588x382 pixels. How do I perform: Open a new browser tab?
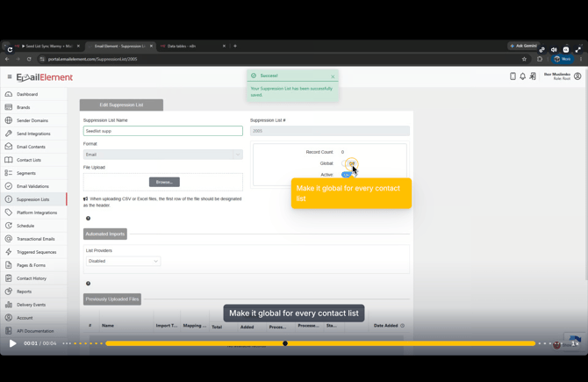235,46
